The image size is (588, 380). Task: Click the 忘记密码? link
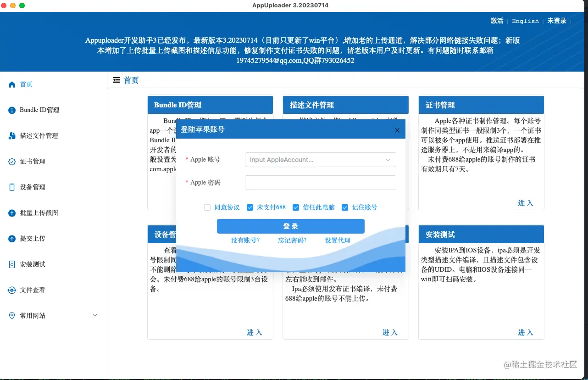tap(292, 240)
